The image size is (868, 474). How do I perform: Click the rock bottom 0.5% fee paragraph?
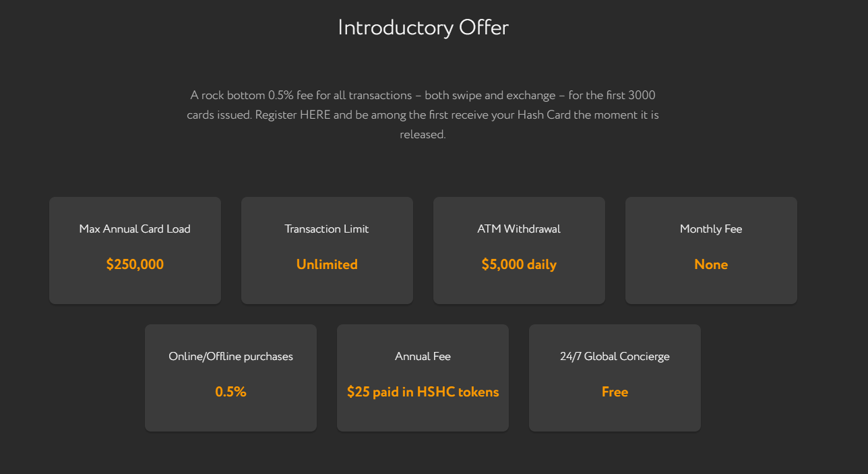tap(423, 115)
